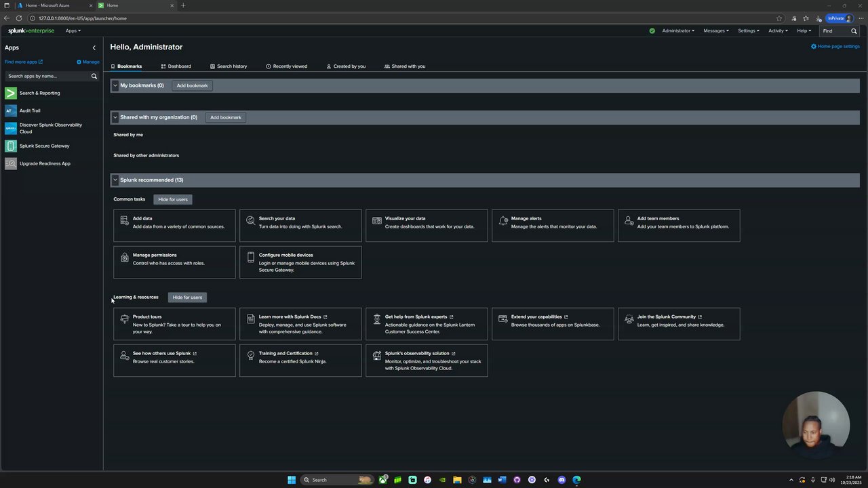The width and height of the screenshot is (868, 488).
Task: Click the Add data card icon
Action: pyautogui.click(x=124, y=220)
